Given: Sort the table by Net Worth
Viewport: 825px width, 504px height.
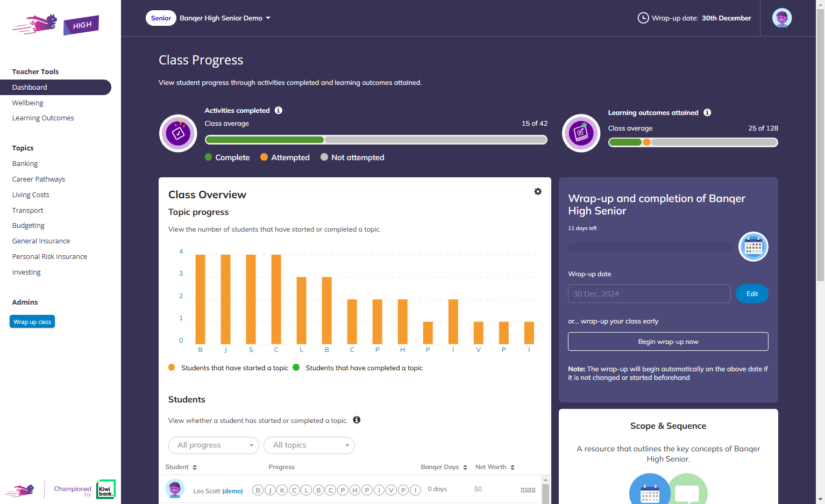Looking at the screenshot, I should pyautogui.click(x=495, y=467).
